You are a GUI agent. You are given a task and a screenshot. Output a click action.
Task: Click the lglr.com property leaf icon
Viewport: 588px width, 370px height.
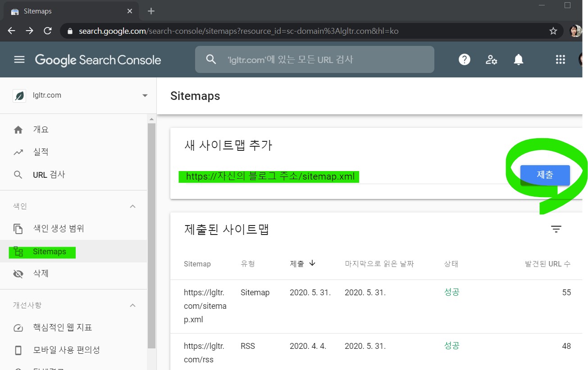coord(19,95)
